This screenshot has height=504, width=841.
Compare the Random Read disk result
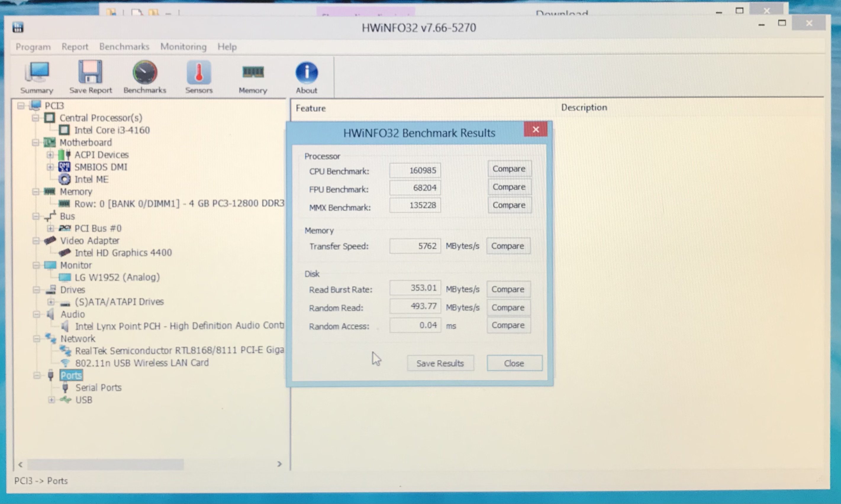coord(508,307)
